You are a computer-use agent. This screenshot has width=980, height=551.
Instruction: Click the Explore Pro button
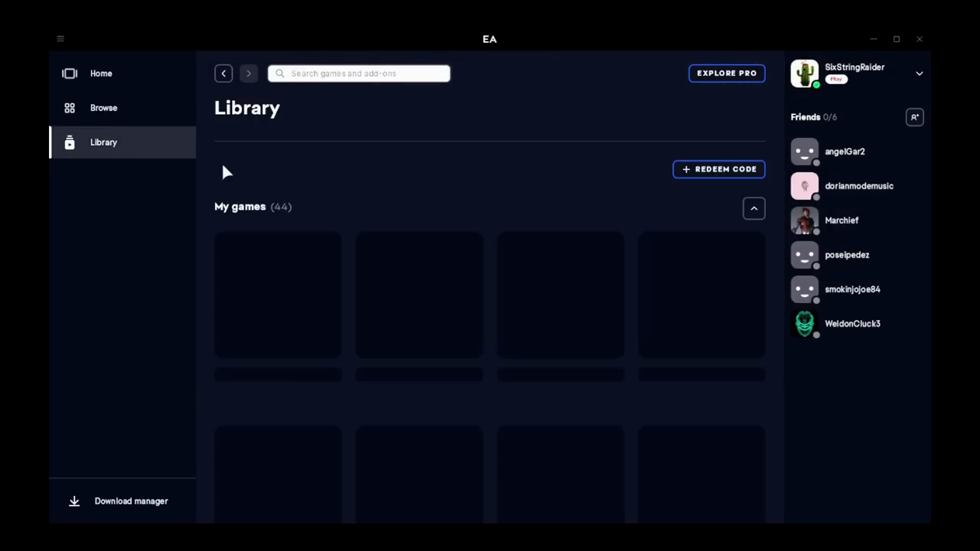727,73
